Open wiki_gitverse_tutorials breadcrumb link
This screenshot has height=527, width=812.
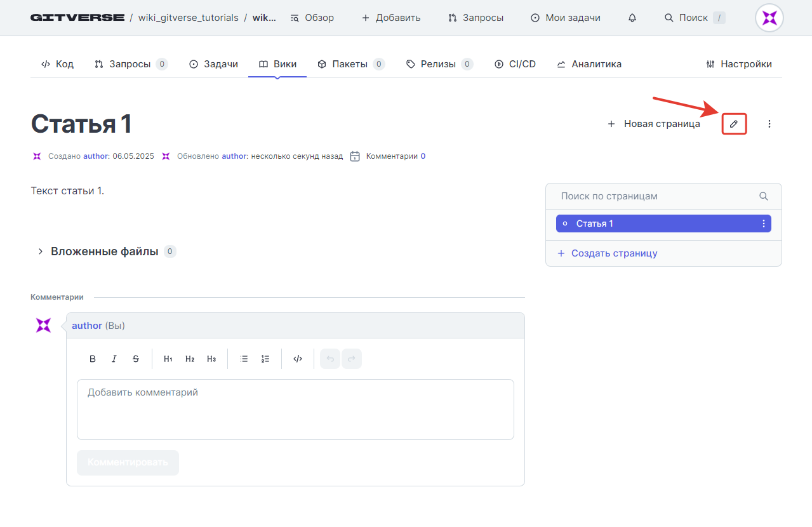coord(189,18)
